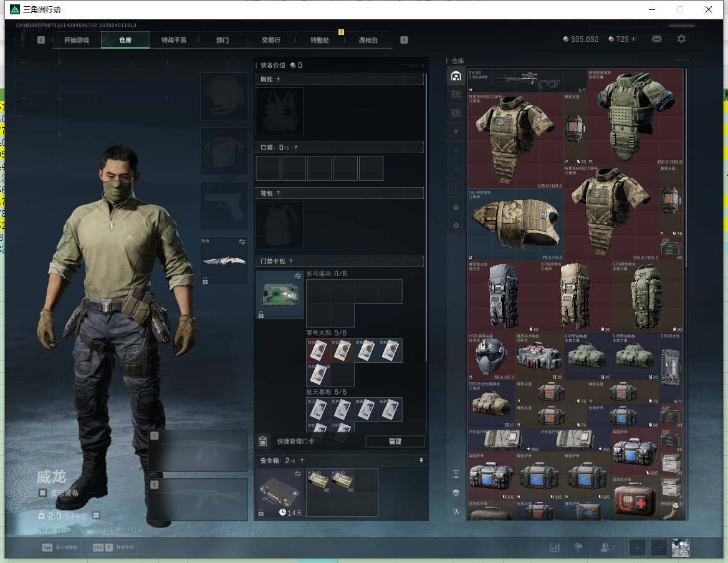Screen dimensions: 728x563
Task: Click the swap arrows on the knife slot
Action: click(x=242, y=241)
